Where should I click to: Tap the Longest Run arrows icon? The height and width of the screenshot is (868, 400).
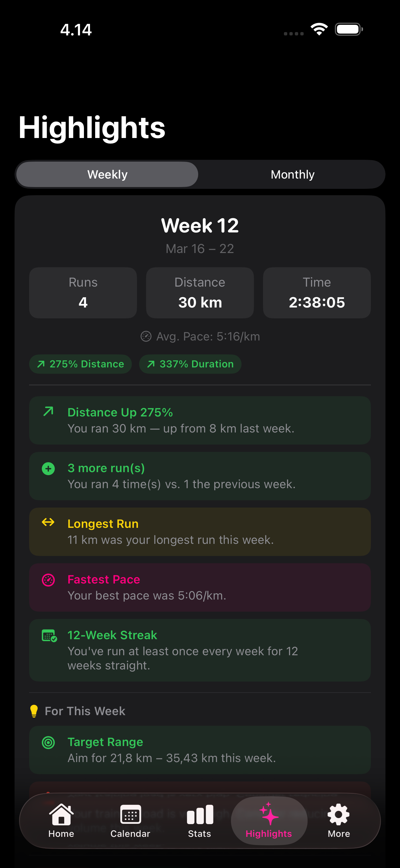click(x=48, y=522)
